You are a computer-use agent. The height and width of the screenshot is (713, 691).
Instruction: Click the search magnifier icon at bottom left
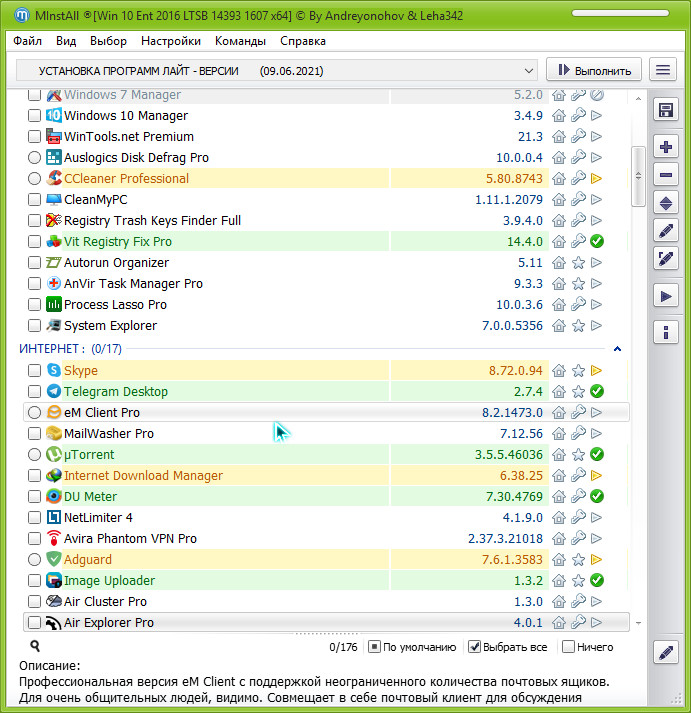pyautogui.click(x=35, y=647)
